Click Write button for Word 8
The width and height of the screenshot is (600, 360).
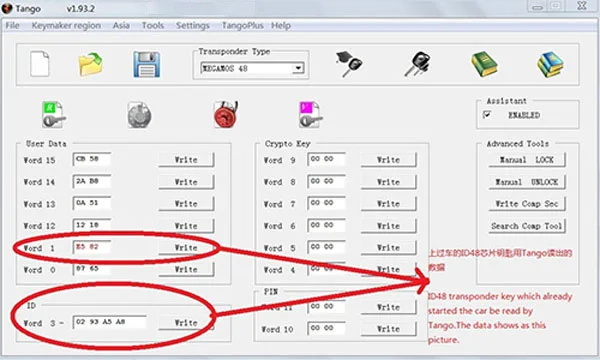pos(388,182)
